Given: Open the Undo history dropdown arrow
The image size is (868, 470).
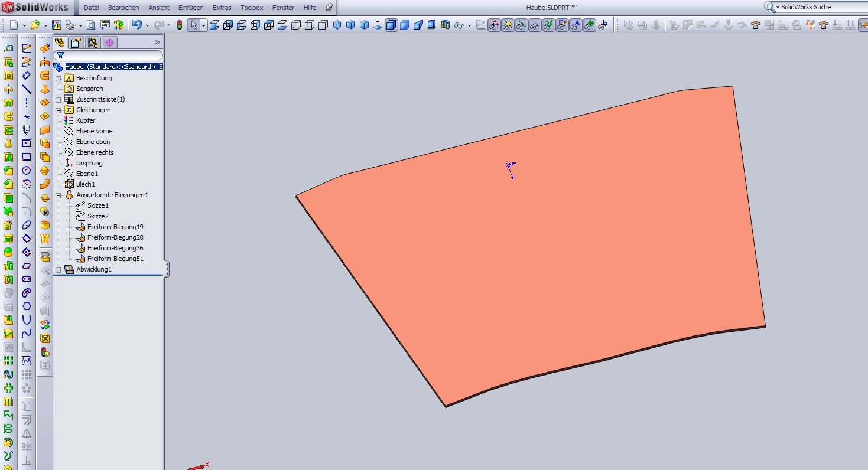Looking at the screenshot, I should [147, 26].
